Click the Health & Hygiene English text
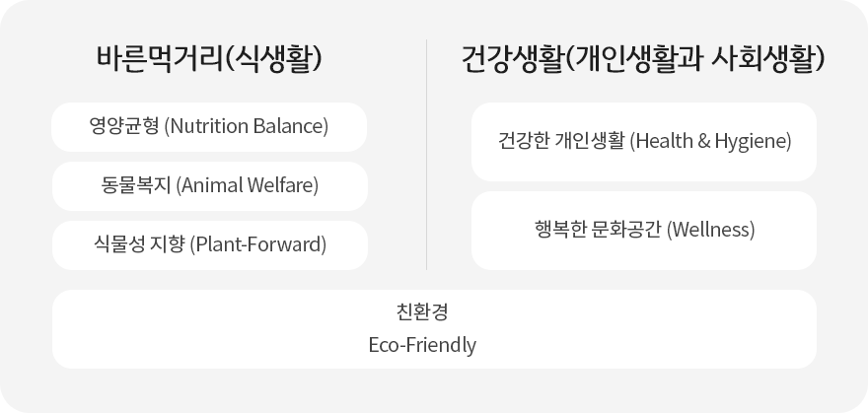 coord(711,142)
